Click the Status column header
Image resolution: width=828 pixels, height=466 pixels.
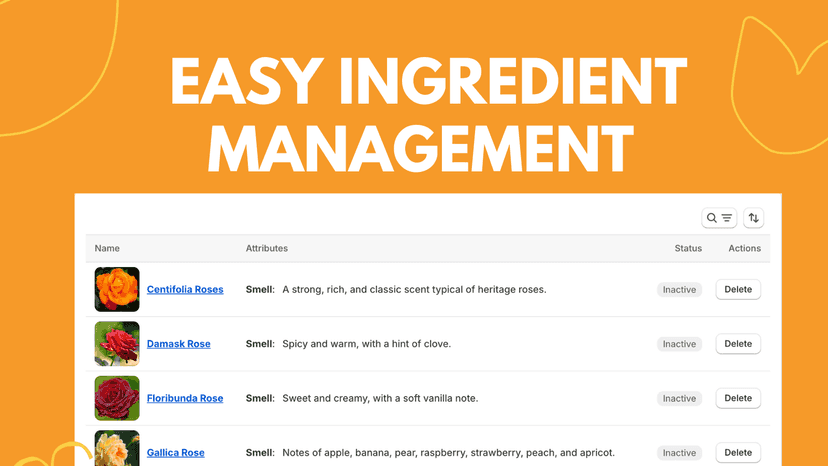click(688, 248)
